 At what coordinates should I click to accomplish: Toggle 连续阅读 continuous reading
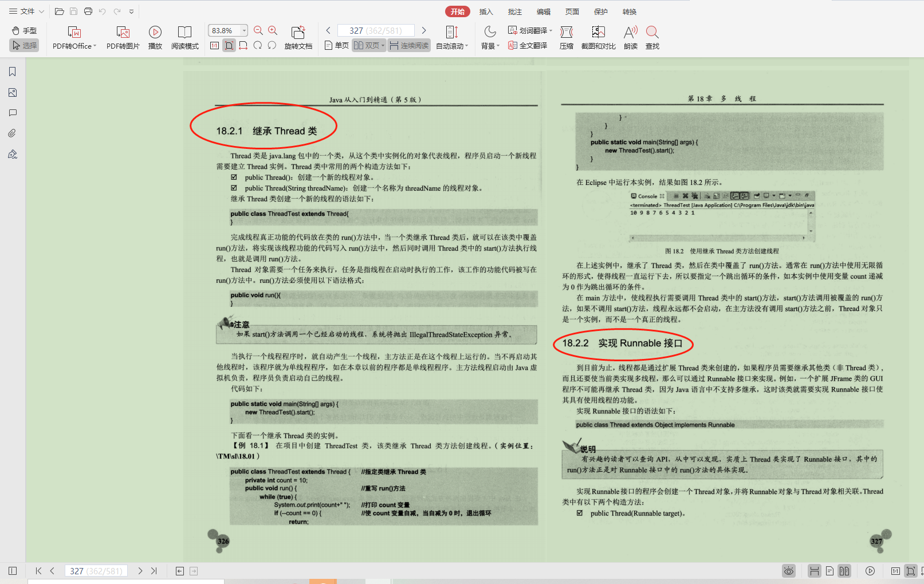click(409, 45)
